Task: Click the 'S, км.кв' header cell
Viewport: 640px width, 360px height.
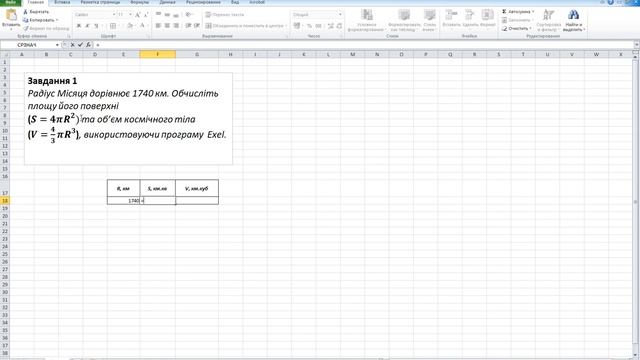Action: [x=158, y=188]
